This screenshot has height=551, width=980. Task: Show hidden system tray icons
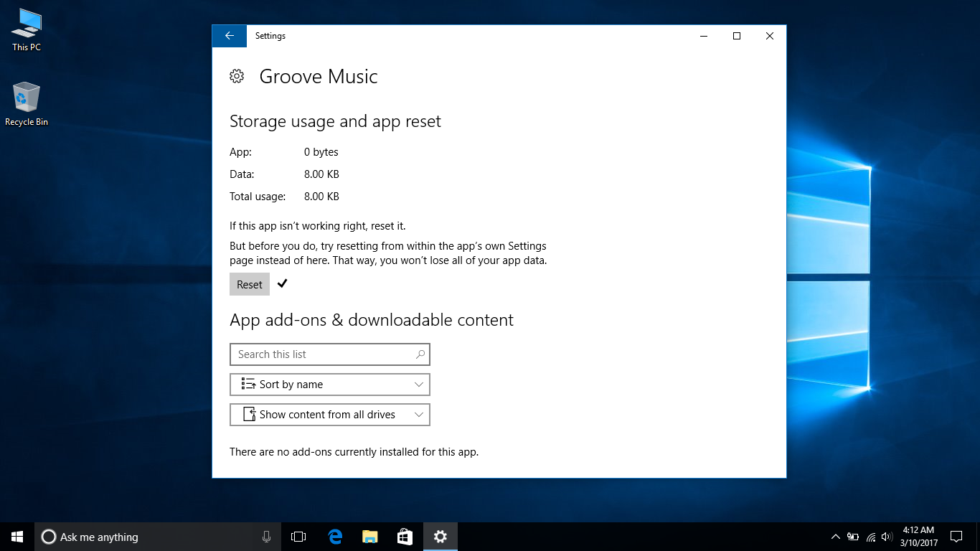click(836, 537)
